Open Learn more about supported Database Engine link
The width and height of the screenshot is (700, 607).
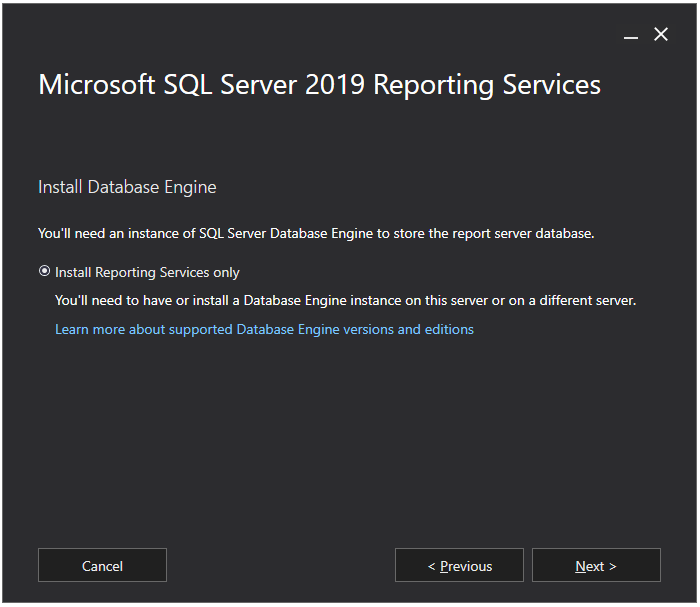tap(264, 329)
